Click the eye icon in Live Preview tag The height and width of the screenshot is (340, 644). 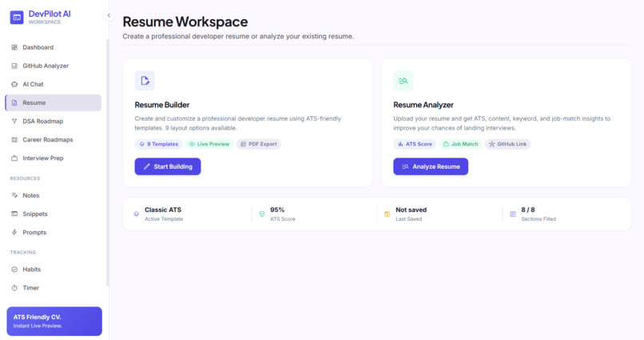click(x=192, y=144)
